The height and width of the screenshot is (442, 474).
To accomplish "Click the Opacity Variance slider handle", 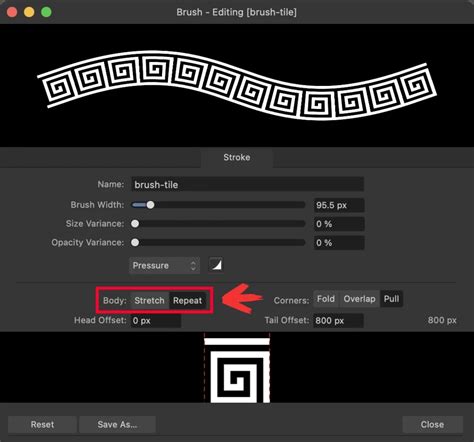I will [135, 242].
